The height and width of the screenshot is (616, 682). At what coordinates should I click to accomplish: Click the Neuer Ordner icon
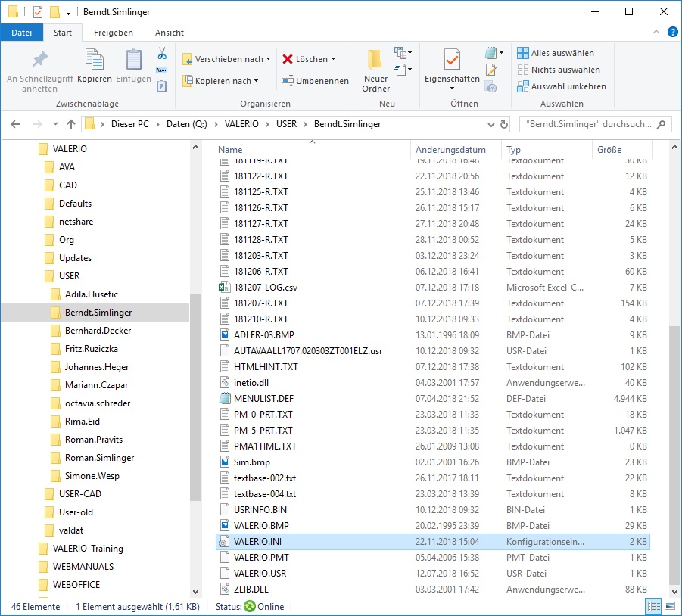(375, 61)
